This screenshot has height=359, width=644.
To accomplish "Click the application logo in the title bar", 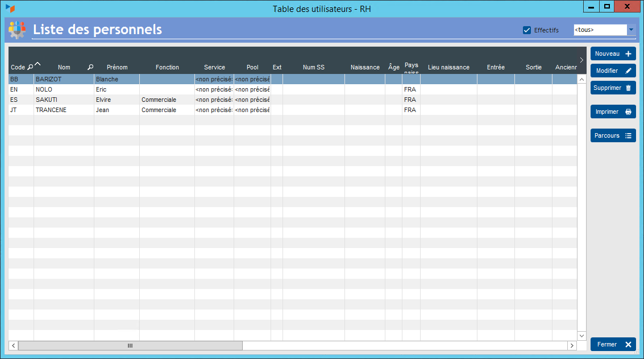I will (x=10, y=9).
